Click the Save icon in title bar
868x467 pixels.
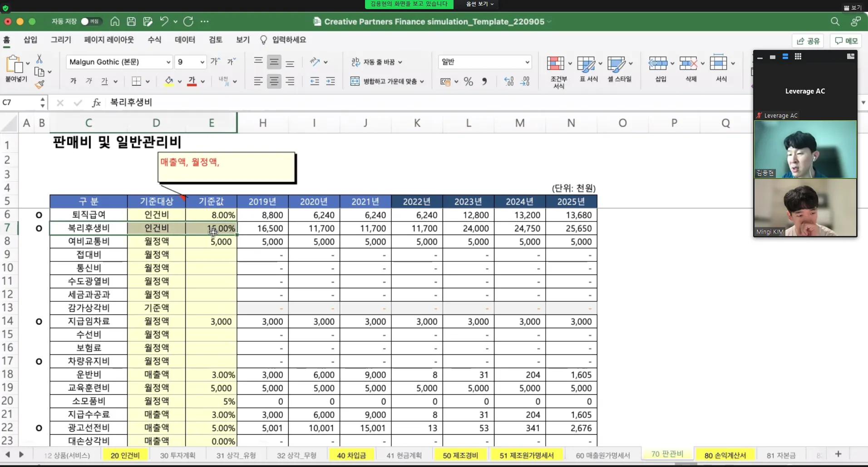click(131, 21)
